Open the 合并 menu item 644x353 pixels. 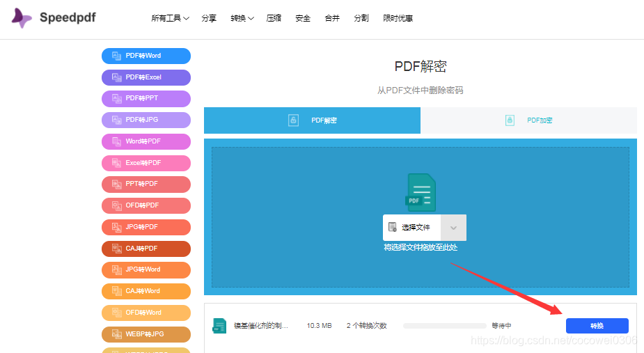point(332,18)
